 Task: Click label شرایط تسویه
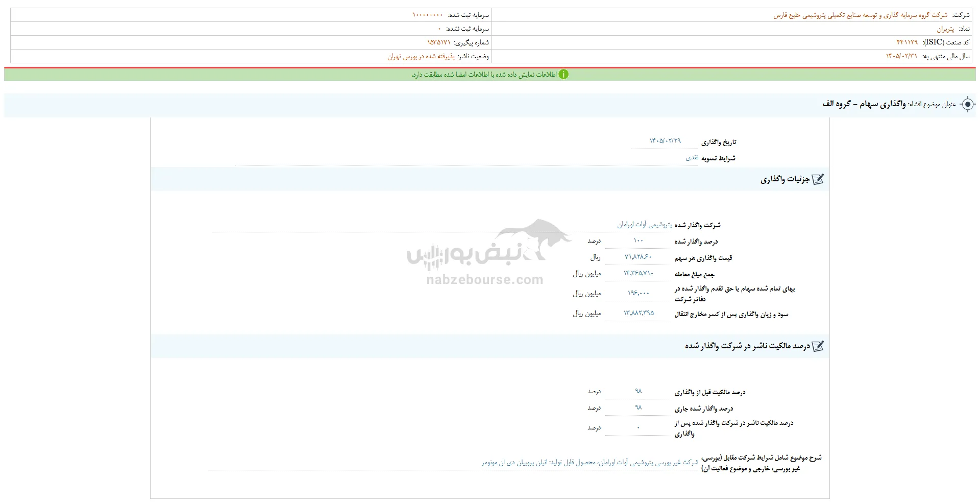(x=718, y=158)
